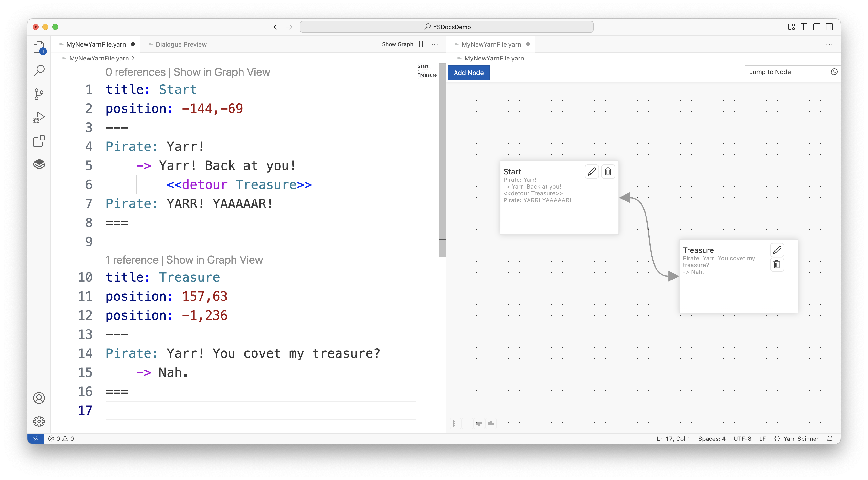868x480 pixels.
Task: Toggle the primary side bar layout icon
Action: [804, 27]
